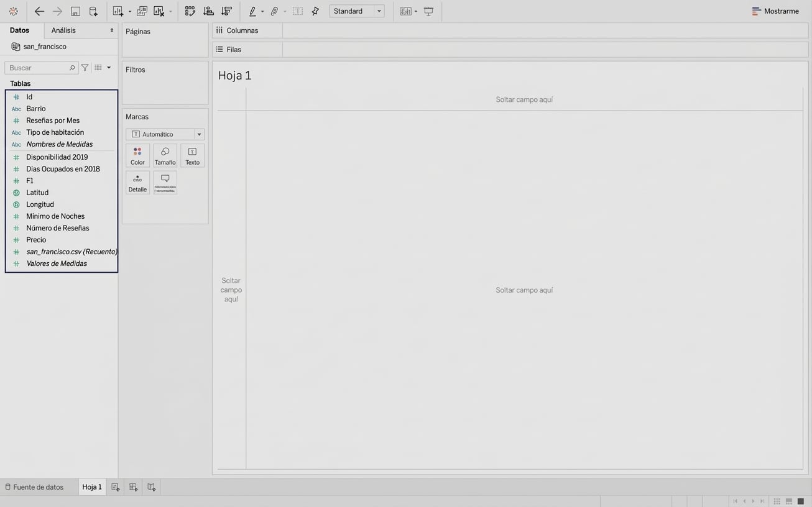This screenshot has height=507, width=812.
Task: Click the Buscar search field
Action: click(x=39, y=68)
